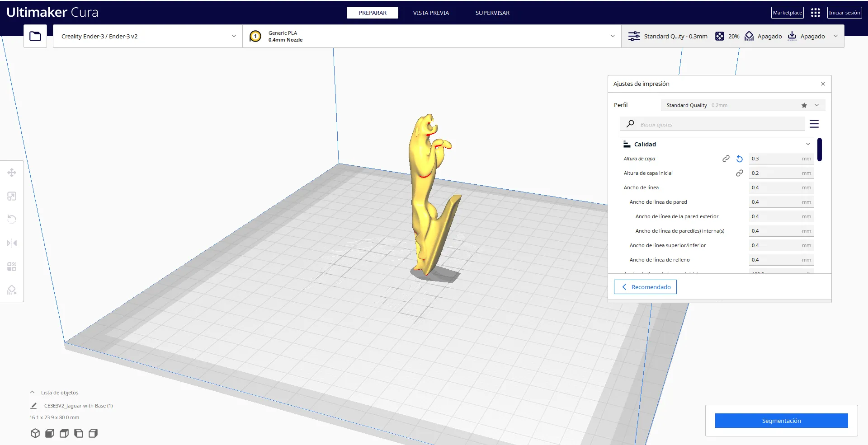The height and width of the screenshot is (445, 868).
Task: Switch to the Vista Previa tab
Action: point(431,13)
